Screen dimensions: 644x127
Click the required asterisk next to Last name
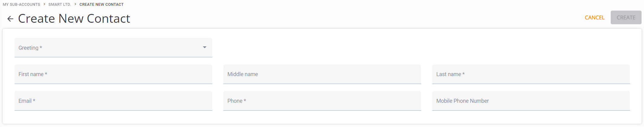point(463,74)
